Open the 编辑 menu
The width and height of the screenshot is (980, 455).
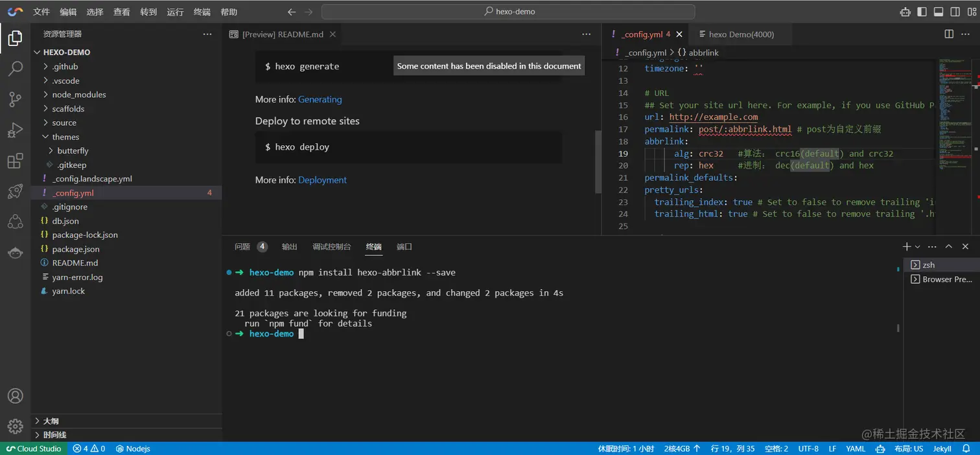tap(68, 12)
